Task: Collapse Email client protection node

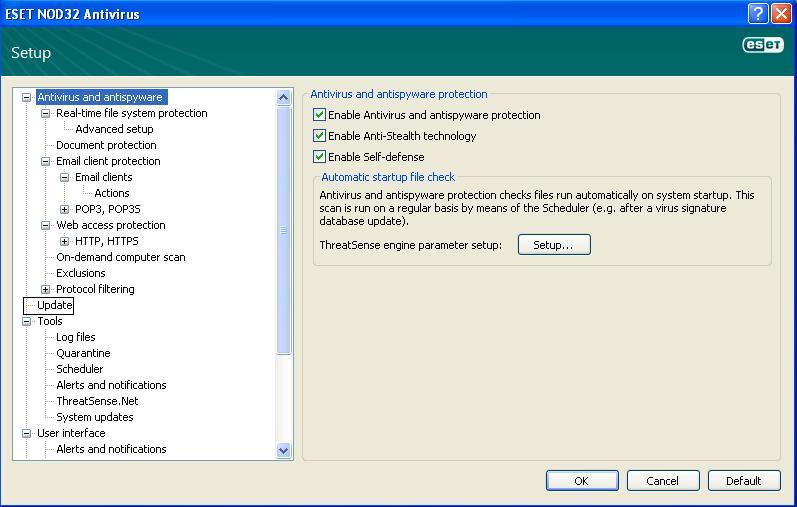Action: click(x=45, y=161)
